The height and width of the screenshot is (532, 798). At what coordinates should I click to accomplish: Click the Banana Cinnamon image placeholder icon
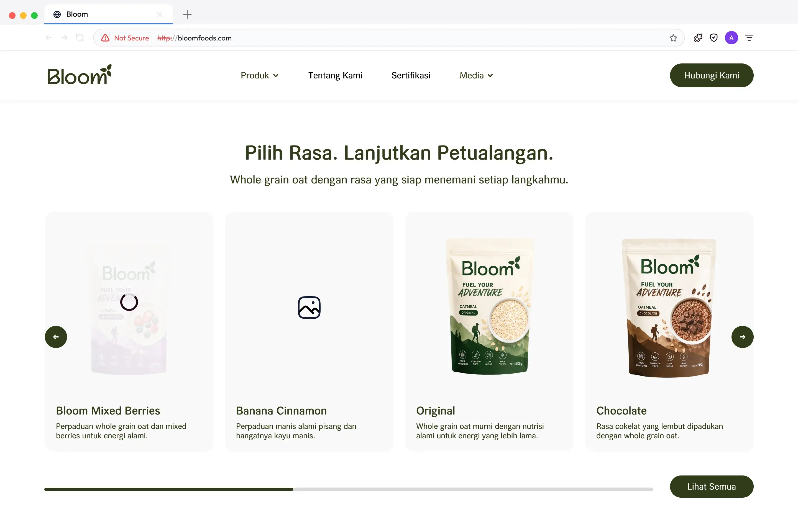pos(309,307)
